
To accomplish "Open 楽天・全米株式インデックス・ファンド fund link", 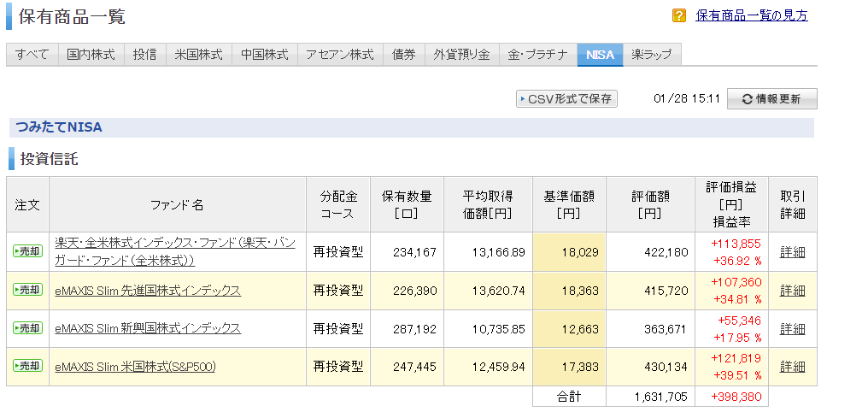I will point(175,251).
